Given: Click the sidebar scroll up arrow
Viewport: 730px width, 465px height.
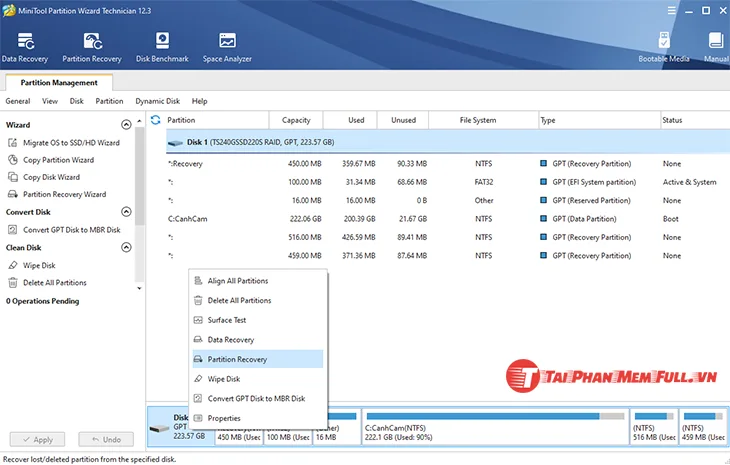Looking at the screenshot, I should [139, 121].
